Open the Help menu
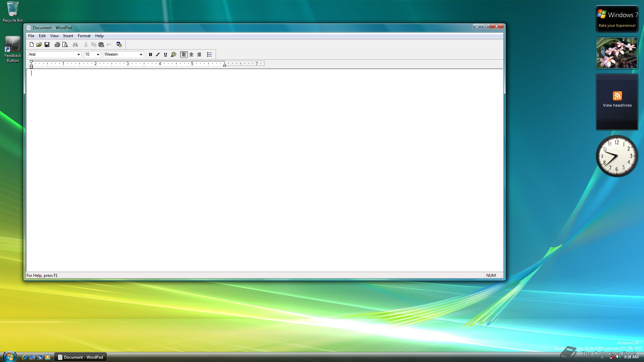 point(99,36)
